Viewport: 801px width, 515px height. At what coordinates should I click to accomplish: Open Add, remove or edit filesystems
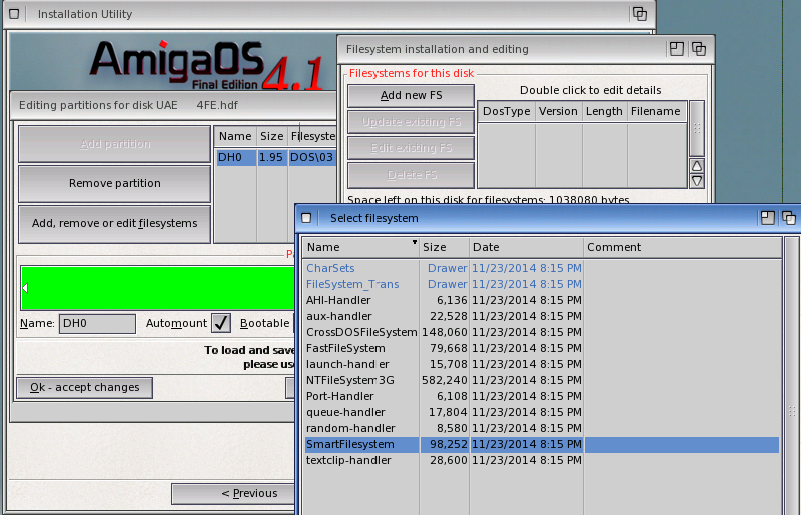pos(114,224)
